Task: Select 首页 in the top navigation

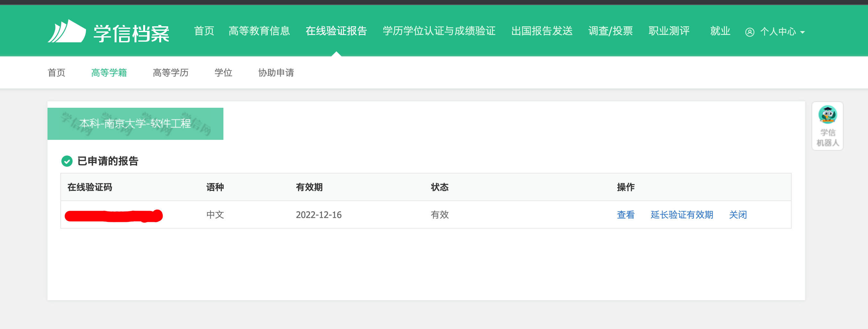Action: coord(204,31)
